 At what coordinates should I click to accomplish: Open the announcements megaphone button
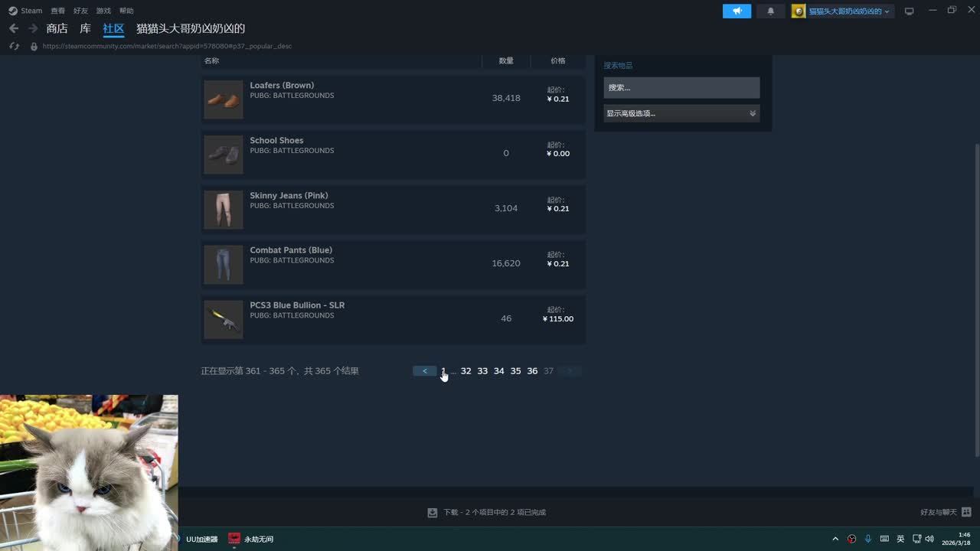pos(737,11)
